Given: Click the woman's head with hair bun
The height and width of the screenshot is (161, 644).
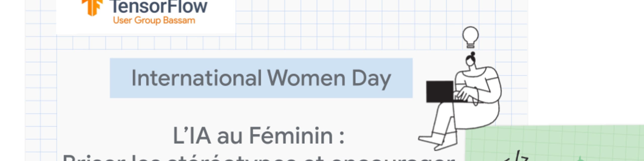Looking at the screenshot, I should tap(471, 60).
